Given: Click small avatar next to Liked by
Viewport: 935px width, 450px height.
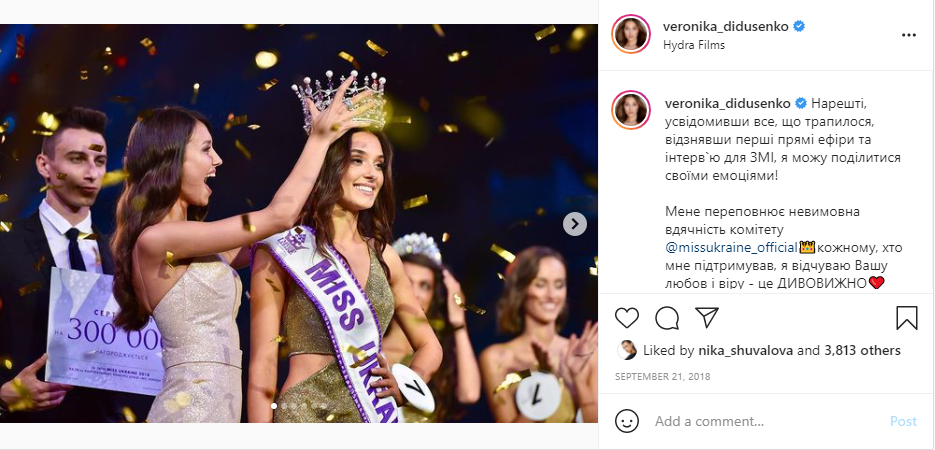Looking at the screenshot, I should pyautogui.click(x=627, y=350).
